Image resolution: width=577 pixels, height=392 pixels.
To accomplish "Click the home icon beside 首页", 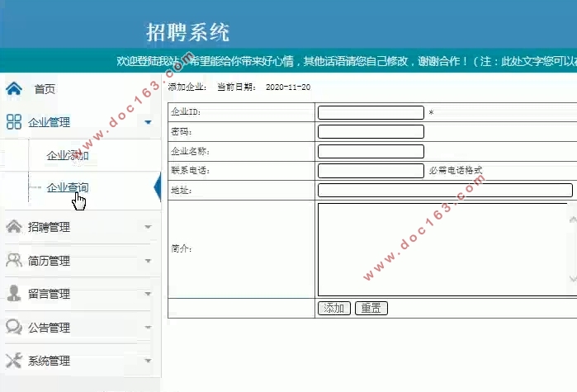I will tap(14, 88).
